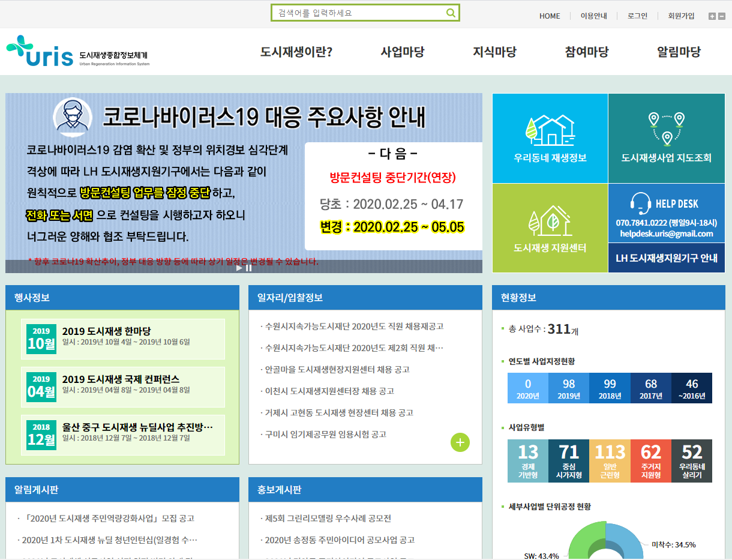732x560 pixels.
Task: Click the banner slideshow play button
Action: 239,268
